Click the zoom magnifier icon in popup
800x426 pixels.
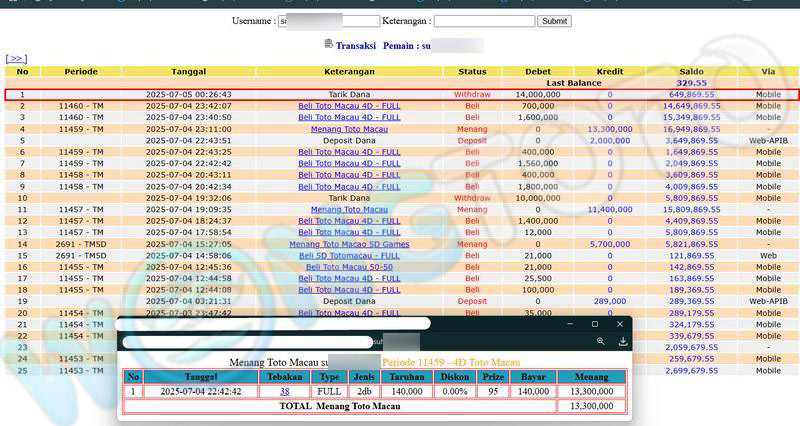pyautogui.click(x=601, y=341)
